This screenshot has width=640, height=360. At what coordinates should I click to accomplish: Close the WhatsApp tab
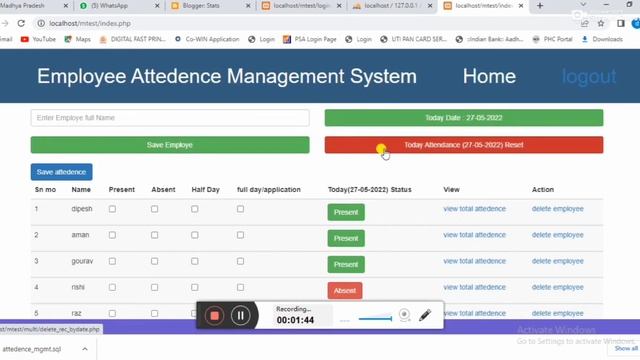[157, 6]
